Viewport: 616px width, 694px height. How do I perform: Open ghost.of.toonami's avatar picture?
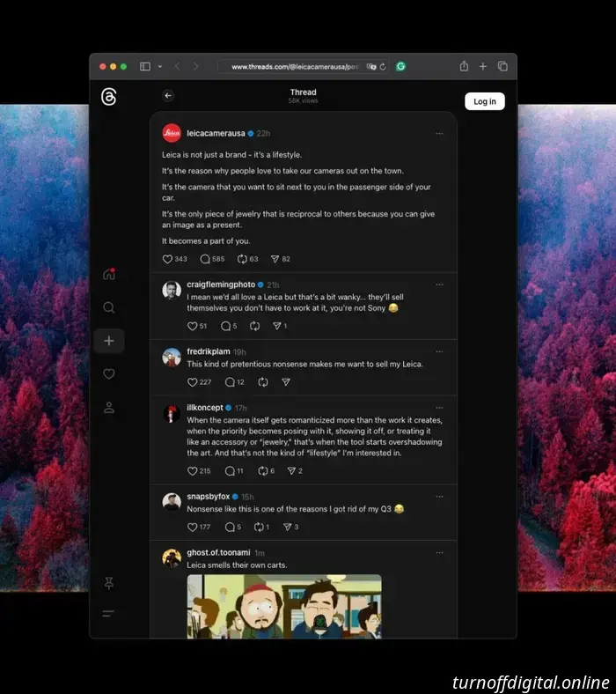tap(172, 558)
